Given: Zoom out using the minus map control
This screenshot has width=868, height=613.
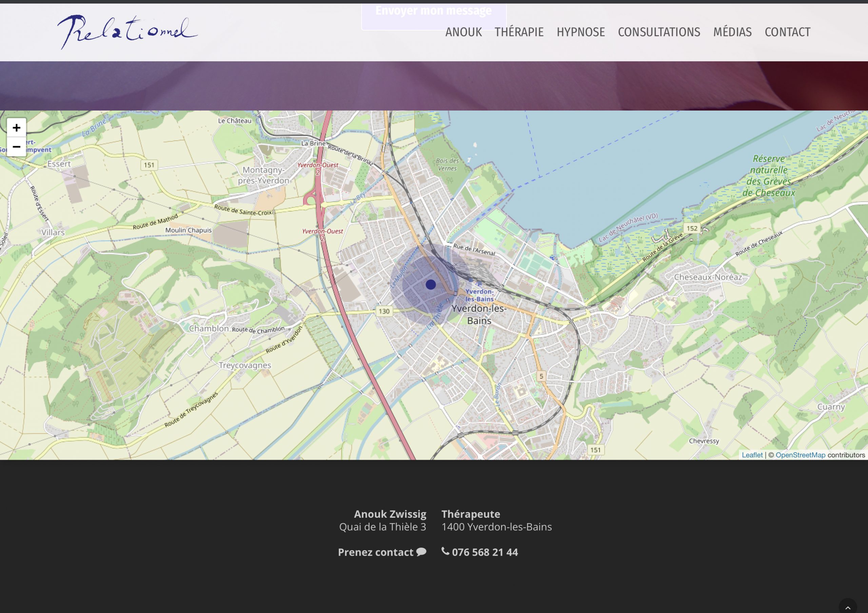Looking at the screenshot, I should (x=16, y=147).
